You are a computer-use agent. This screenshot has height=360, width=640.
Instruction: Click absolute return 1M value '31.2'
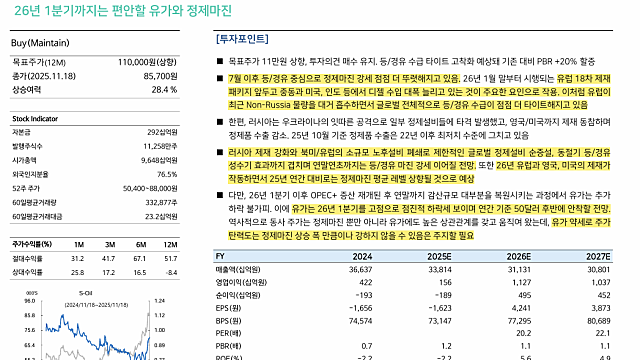pos(78,258)
